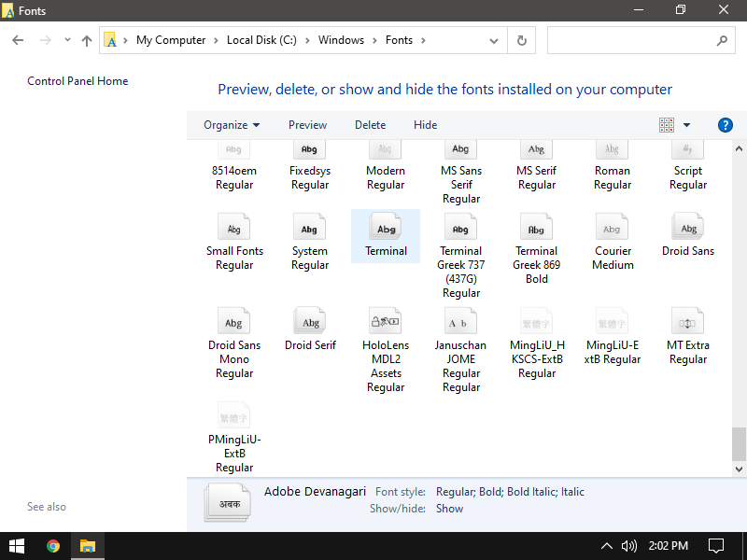This screenshot has height=560, width=747.
Task: Select the Courier Medium font icon
Action: 613,227
